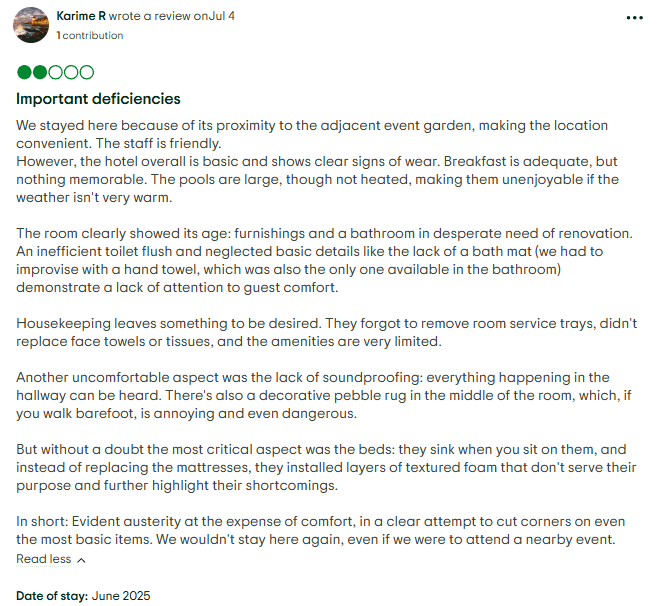Collapse the review using "Read less"
This screenshot has width=660, height=606.
click(43, 559)
